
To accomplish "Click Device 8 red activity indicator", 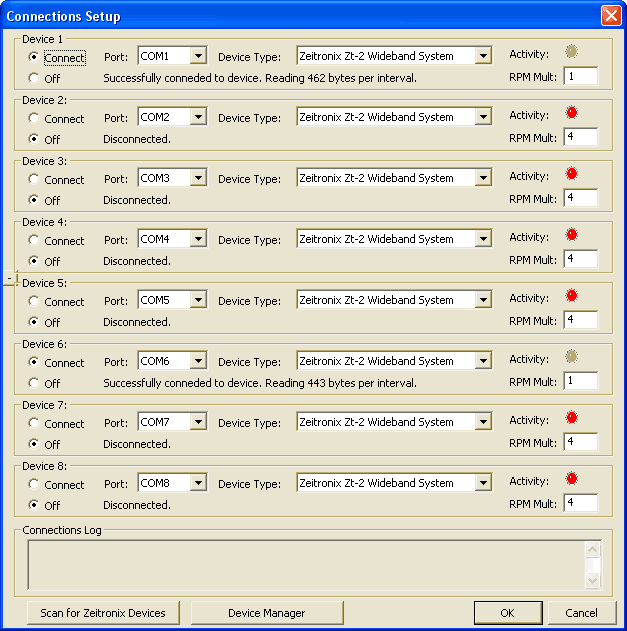I will [x=572, y=479].
